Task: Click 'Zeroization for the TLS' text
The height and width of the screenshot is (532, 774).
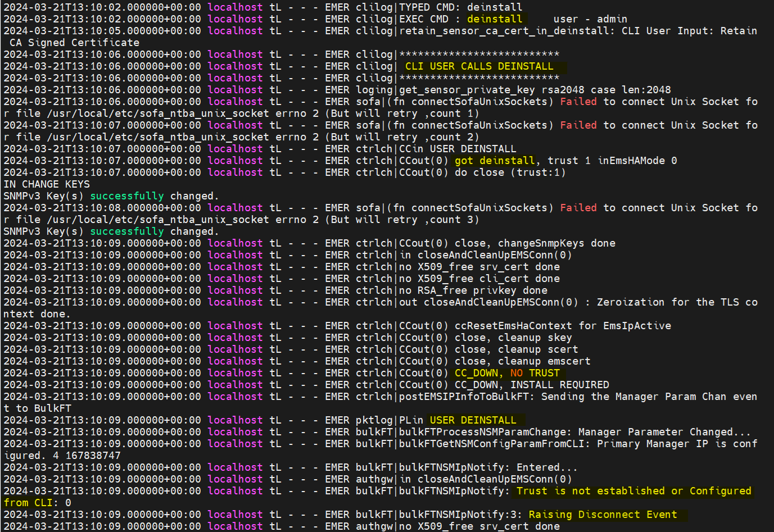Action: coord(668,302)
